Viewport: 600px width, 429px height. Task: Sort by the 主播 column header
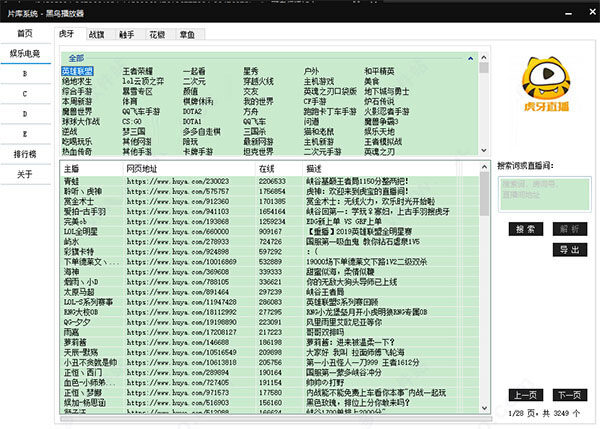91,168
